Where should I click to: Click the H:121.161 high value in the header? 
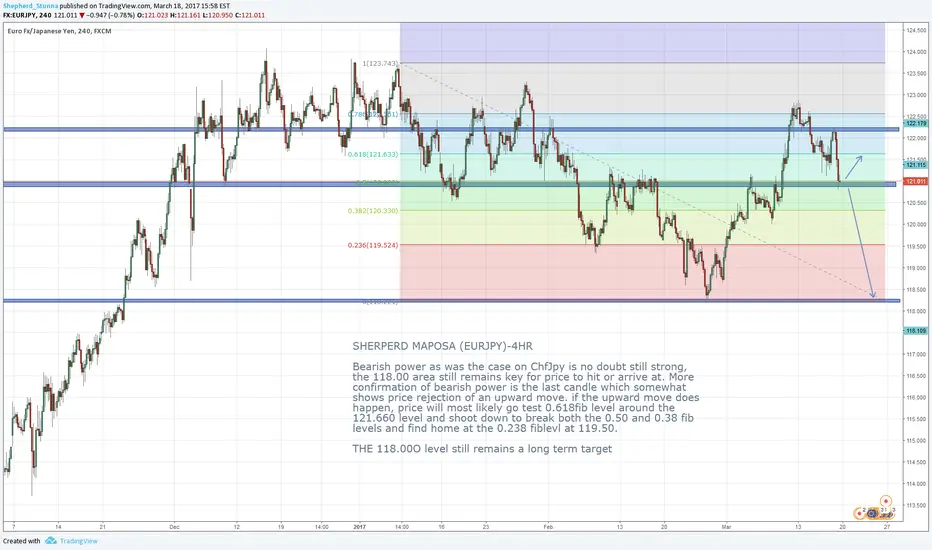[x=185, y=15]
